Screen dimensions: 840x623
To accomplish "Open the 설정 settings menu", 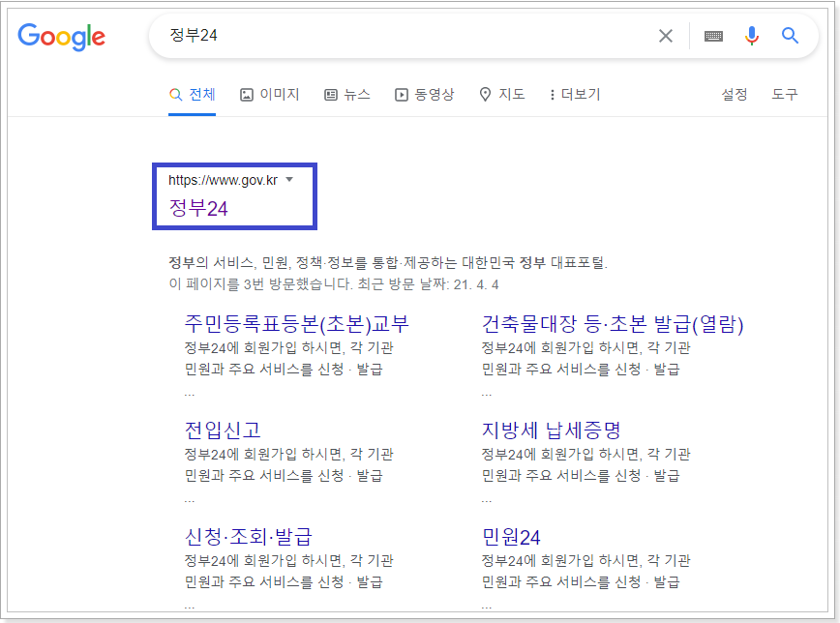I will (x=735, y=94).
